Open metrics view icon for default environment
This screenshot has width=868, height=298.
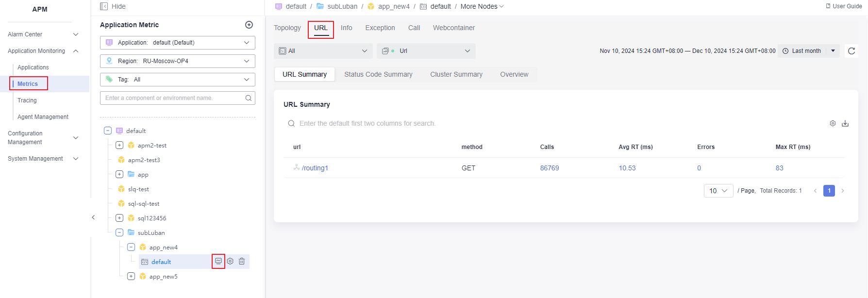pos(218,261)
